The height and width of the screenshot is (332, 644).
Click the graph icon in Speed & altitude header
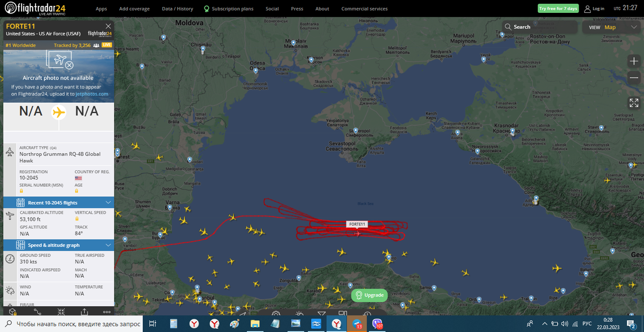point(20,245)
